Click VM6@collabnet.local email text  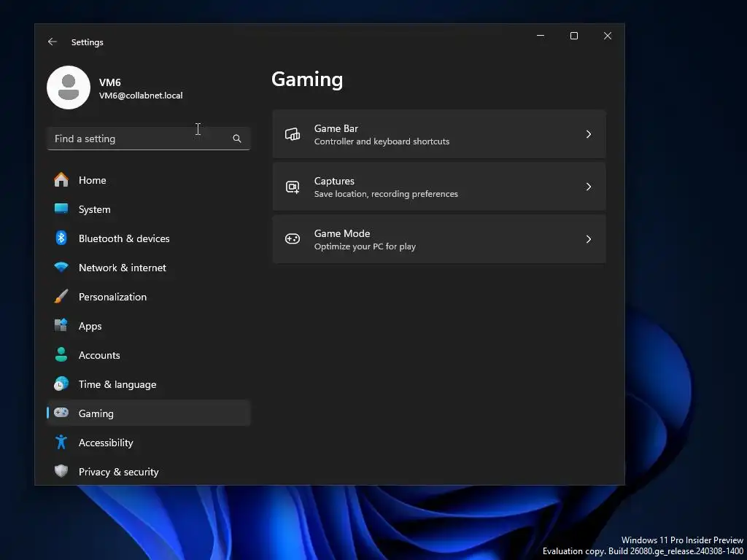pos(141,96)
